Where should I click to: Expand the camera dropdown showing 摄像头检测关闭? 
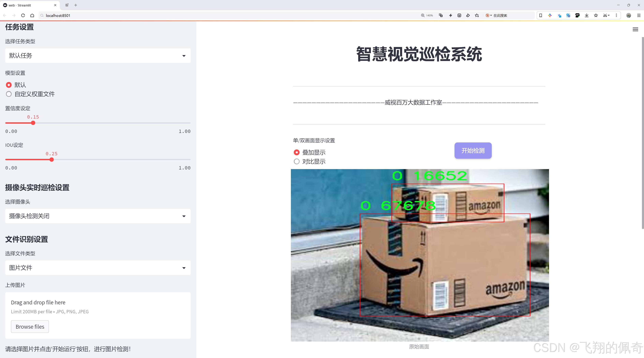98,216
